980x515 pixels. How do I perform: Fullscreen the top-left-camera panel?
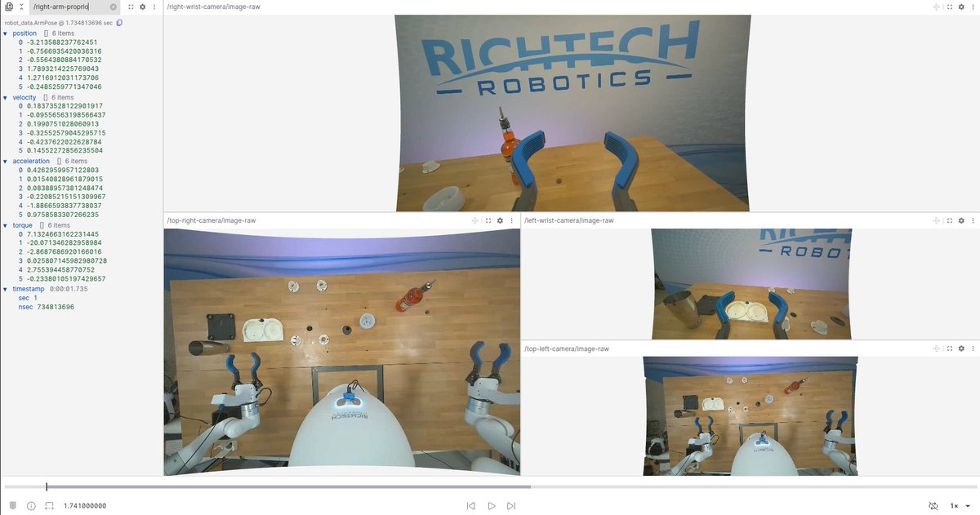click(948, 349)
